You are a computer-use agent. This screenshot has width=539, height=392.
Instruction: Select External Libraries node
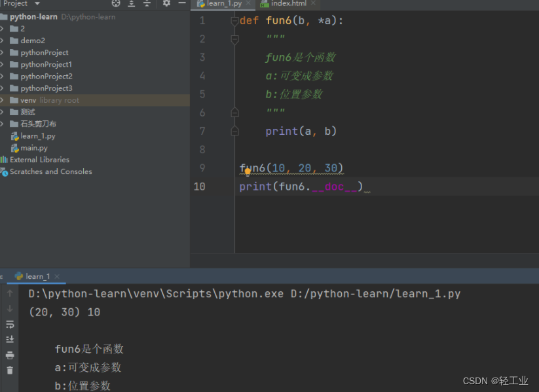pyautogui.click(x=39, y=160)
